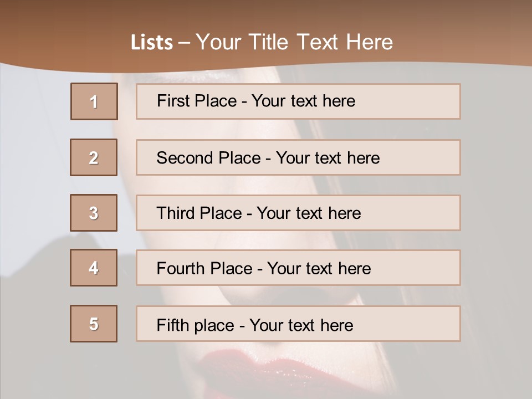Select the number 4 box
This screenshot has width=532, height=399.
coord(94,268)
